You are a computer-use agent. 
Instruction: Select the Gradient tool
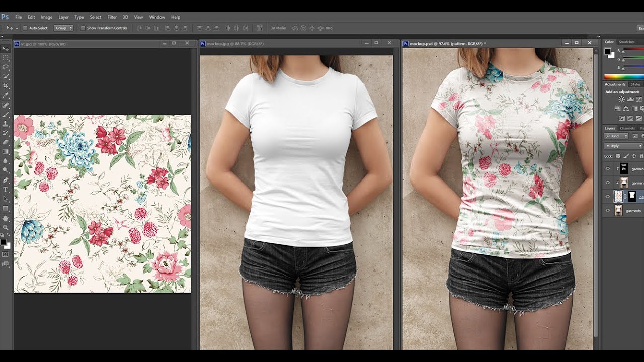6,151
